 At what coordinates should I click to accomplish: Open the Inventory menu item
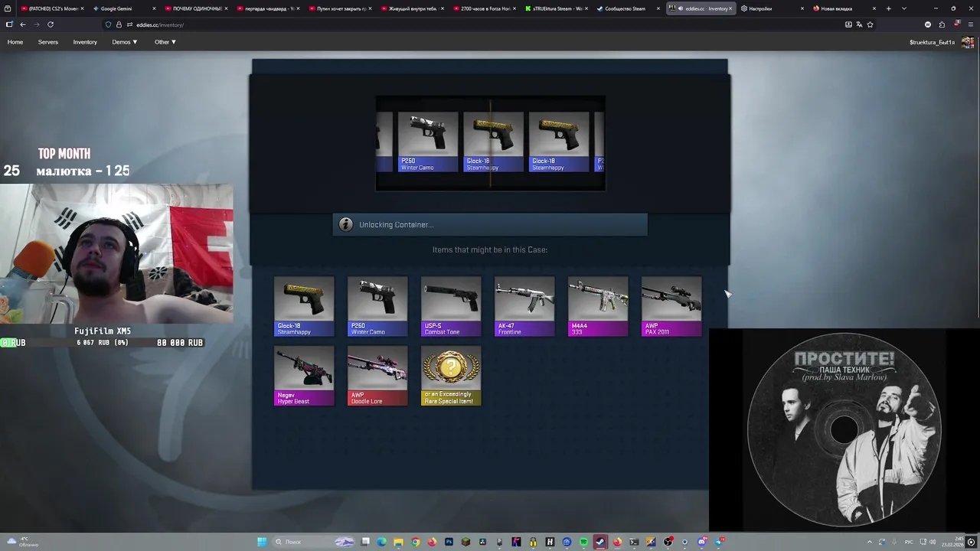[85, 42]
